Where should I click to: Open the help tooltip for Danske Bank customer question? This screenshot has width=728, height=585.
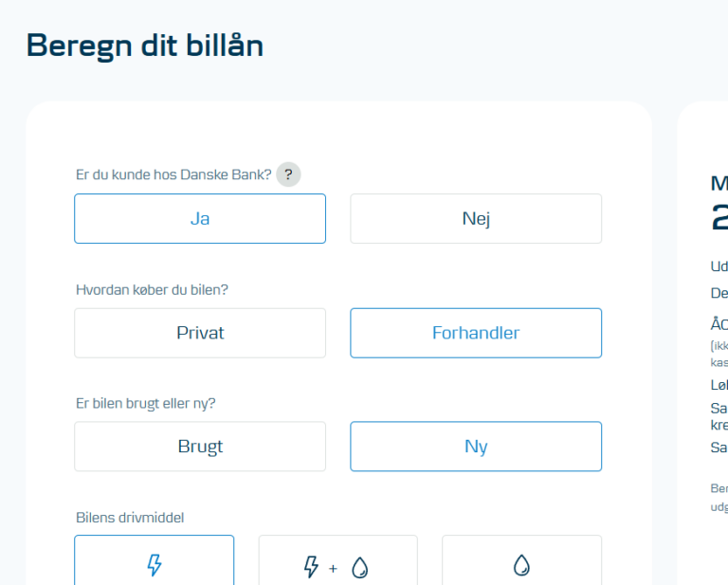tap(288, 174)
